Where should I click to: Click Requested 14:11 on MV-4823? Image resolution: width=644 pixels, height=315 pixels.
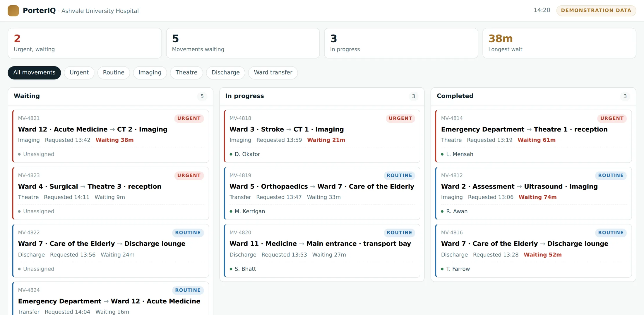click(66, 197)
